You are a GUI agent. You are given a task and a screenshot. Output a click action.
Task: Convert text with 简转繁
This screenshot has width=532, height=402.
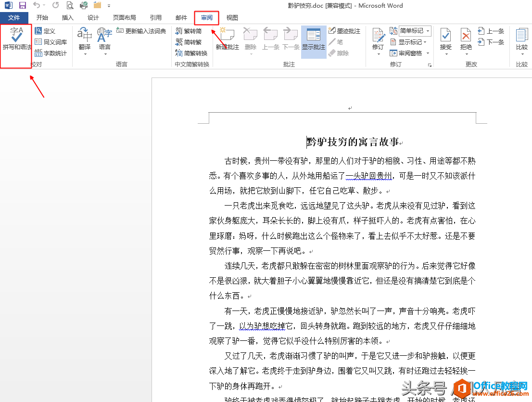pos(189,42)
